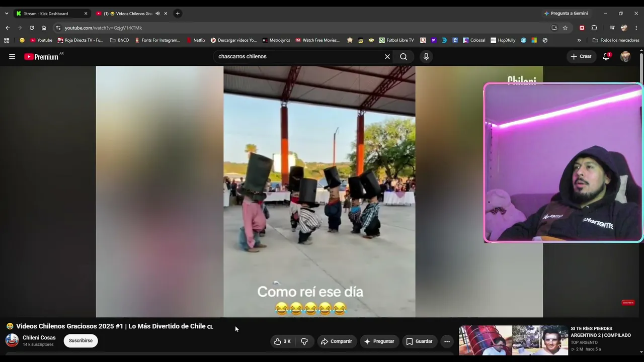
Task: Open more actions three-dot menu under video
Action: coord(447,341)
